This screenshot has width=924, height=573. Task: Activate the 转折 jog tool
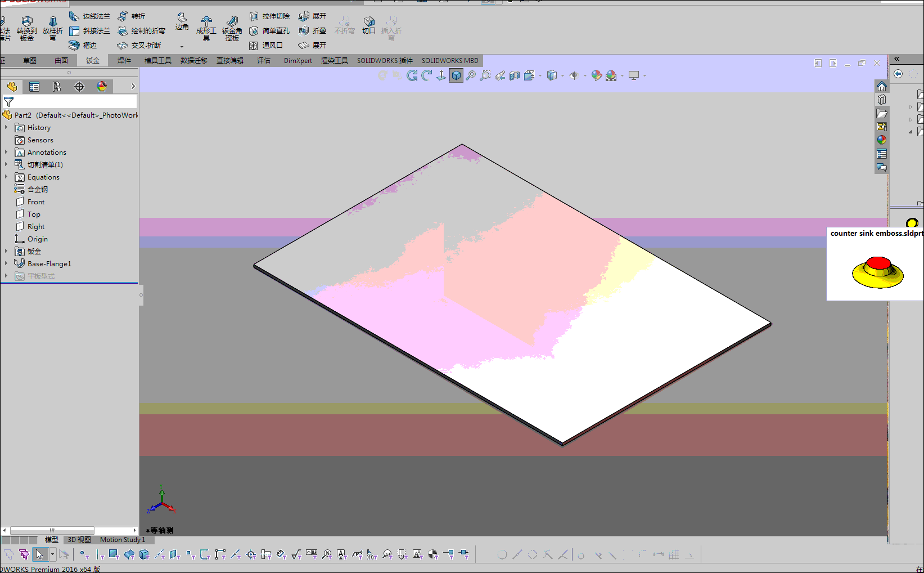(131, 16)
